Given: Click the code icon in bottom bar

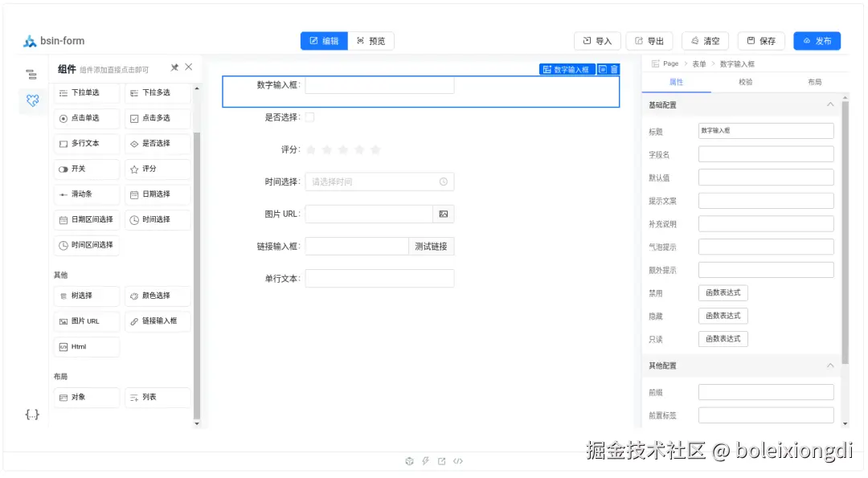Looking at the screenshot, I should [x=458, y=461].
